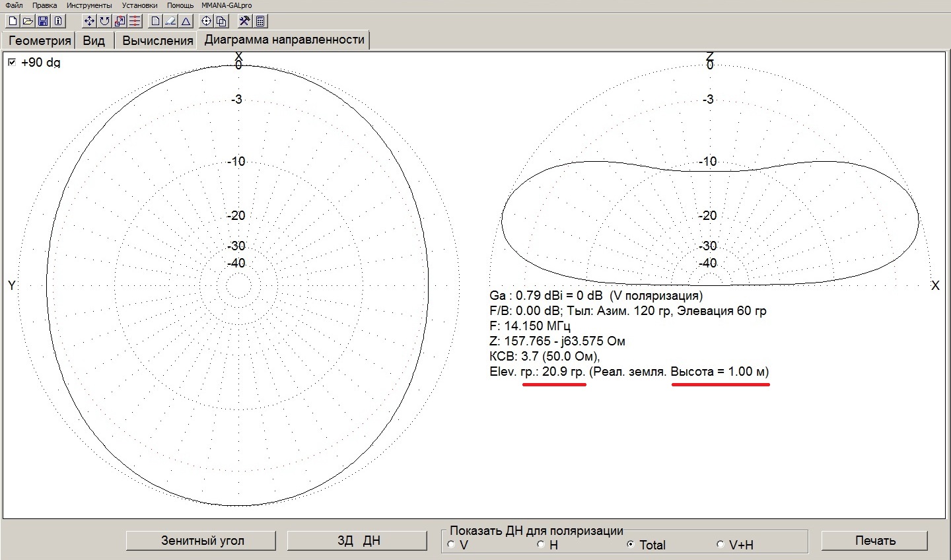Choose the H polarization radio button
The height and width of the screenshot is (560, 951).
click(x=540, y=545)
